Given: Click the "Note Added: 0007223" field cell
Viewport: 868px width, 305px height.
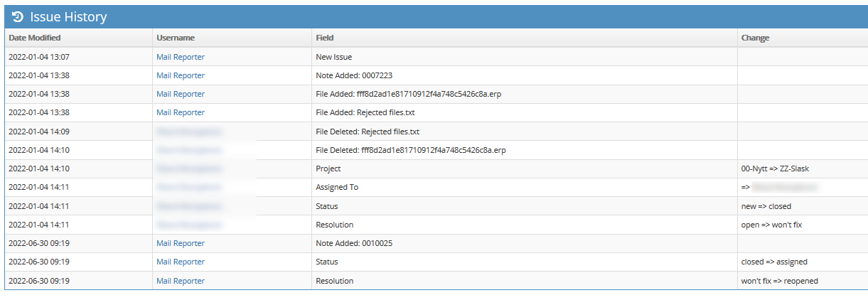Looking at the screenshot, I should pos(354,75).
